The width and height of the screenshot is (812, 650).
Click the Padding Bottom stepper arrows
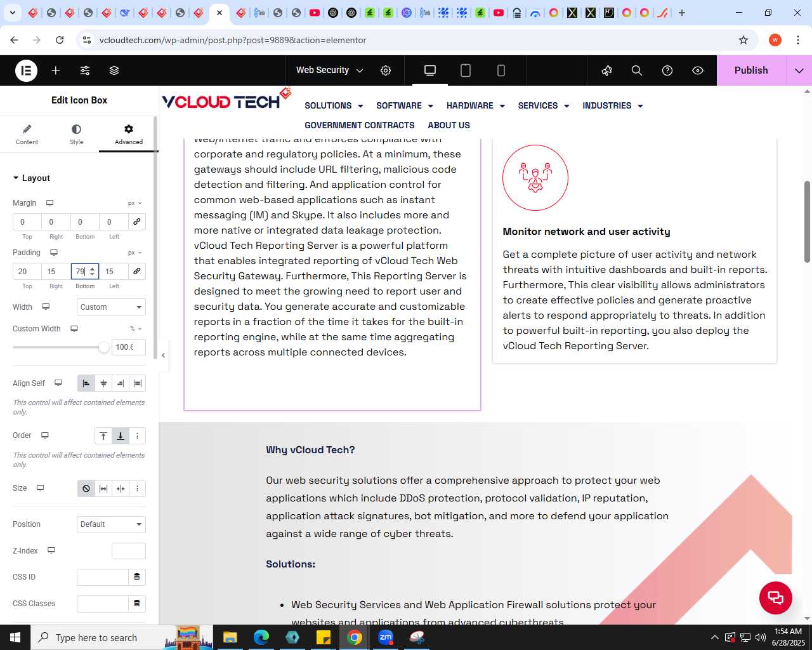pyautogui.click(x=93, y=271)
